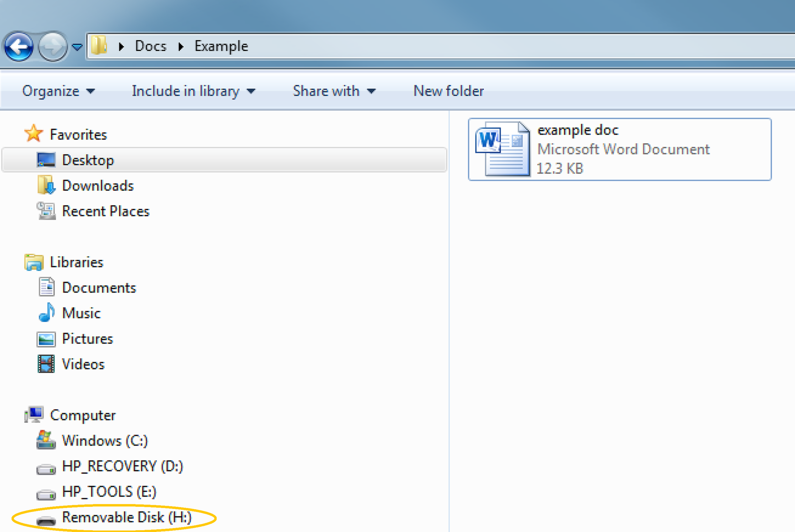
Task: Open the Share with dropdown
Action: [334, 91]
